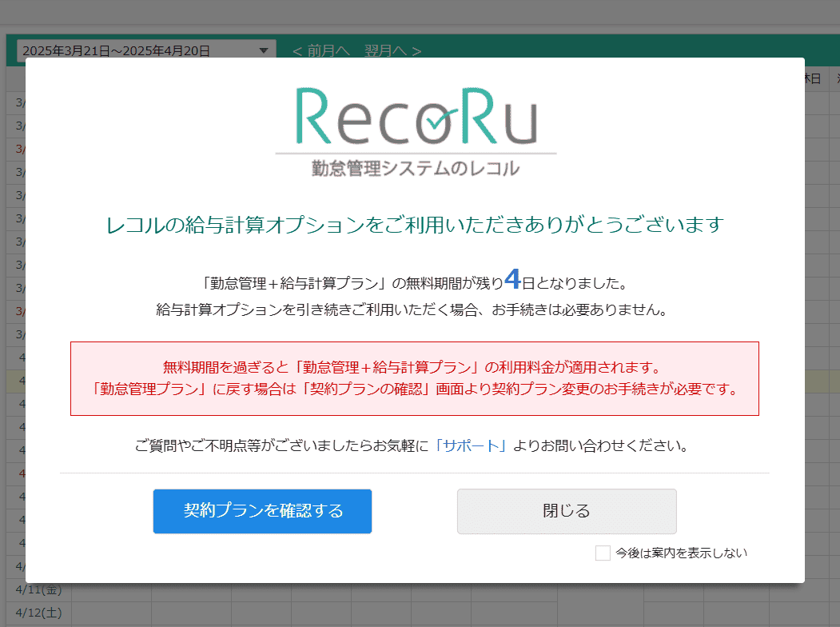Click the 契約プランを確認する button

click(262, 511)
